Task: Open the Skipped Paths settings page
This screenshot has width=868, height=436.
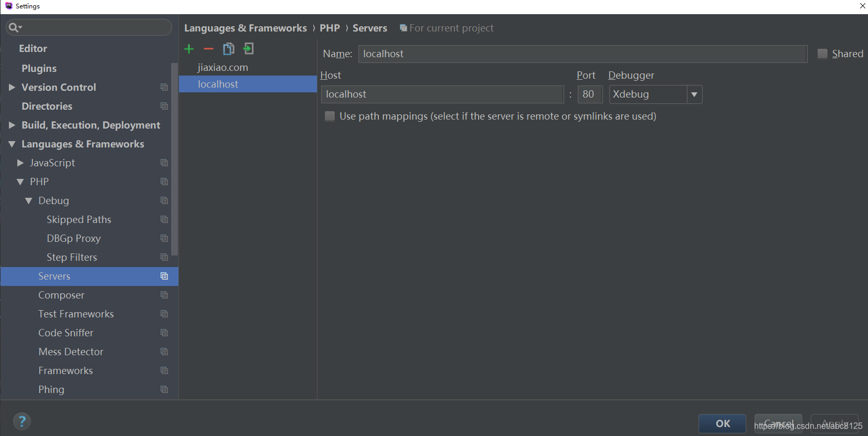Action: tap(79, 219)
